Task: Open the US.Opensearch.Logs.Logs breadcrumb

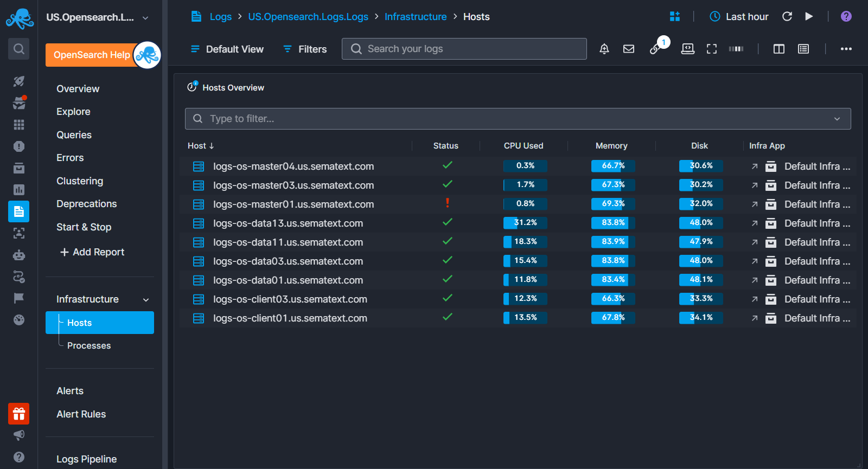Action: (308, 17)
